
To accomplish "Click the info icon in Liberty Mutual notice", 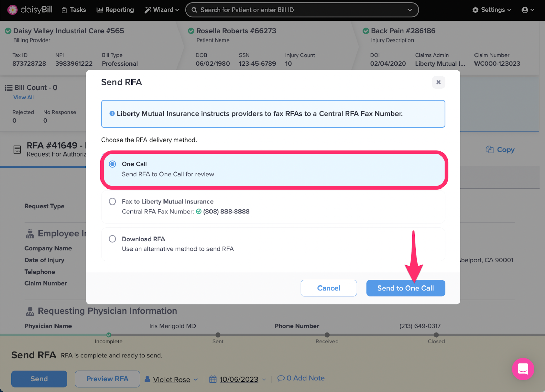I will pos(112,114).
